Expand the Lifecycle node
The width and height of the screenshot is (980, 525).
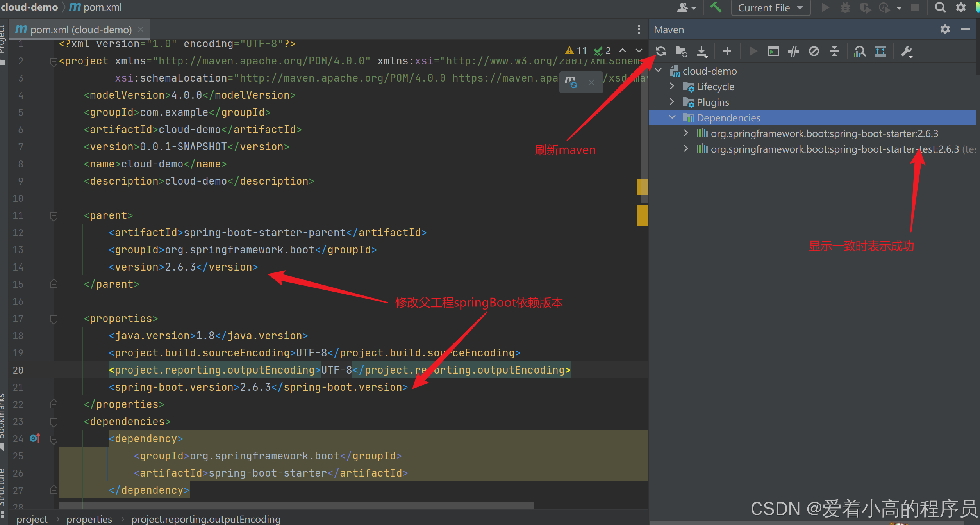(x=672, y=86)
